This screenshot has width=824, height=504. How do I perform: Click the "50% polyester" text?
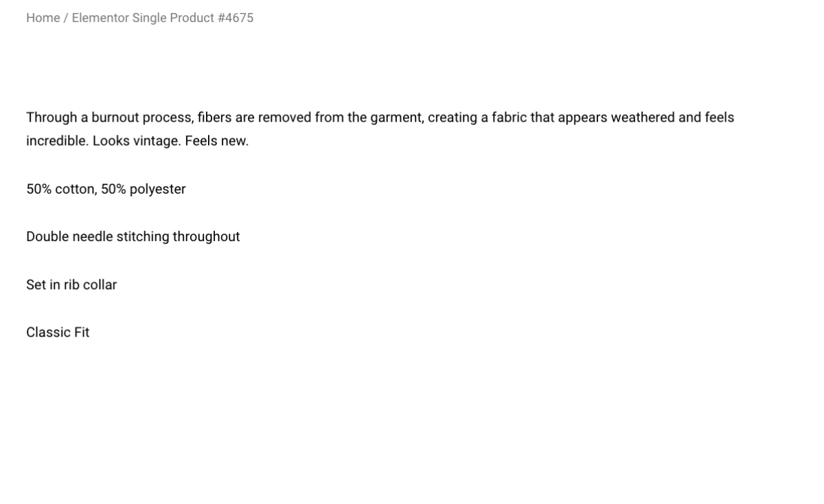(x=144, y=190)
